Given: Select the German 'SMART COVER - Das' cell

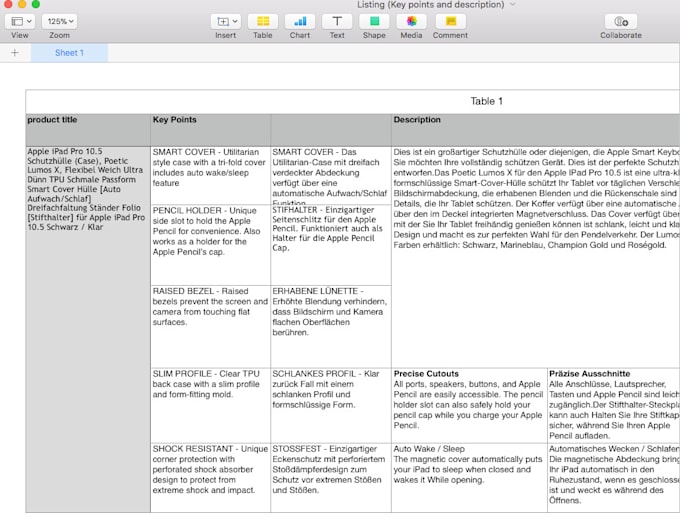Looking at the screenshot, I should (331, 176).
